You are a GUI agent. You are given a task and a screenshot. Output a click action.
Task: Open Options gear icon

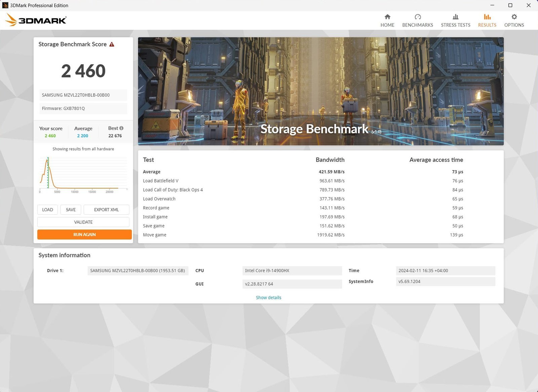coord(514,17)
